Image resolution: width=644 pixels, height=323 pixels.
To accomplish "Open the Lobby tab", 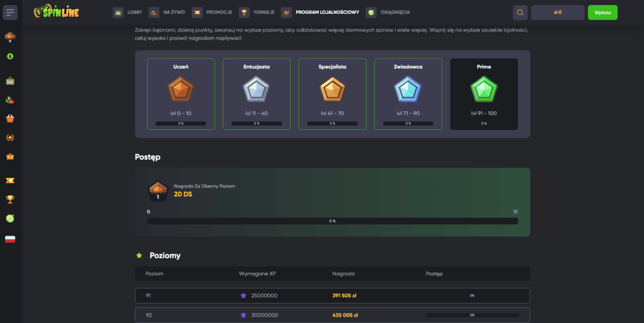I will tap(128, 12).
